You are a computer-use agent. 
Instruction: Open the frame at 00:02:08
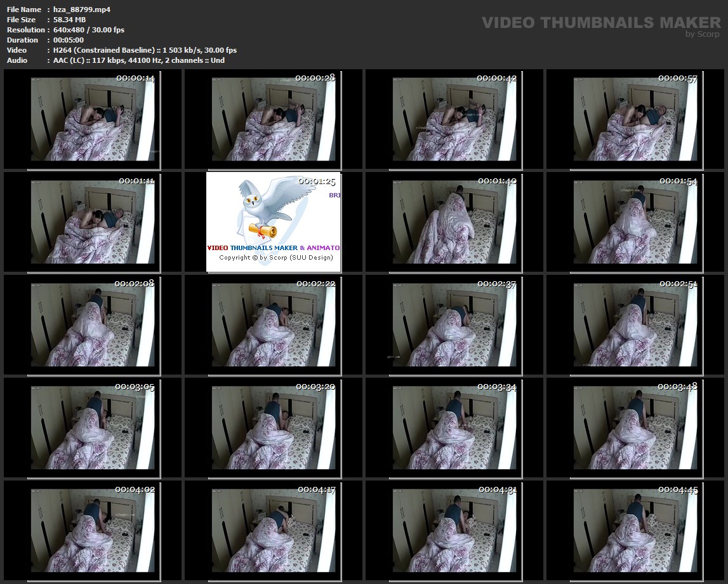click(93, 325)
